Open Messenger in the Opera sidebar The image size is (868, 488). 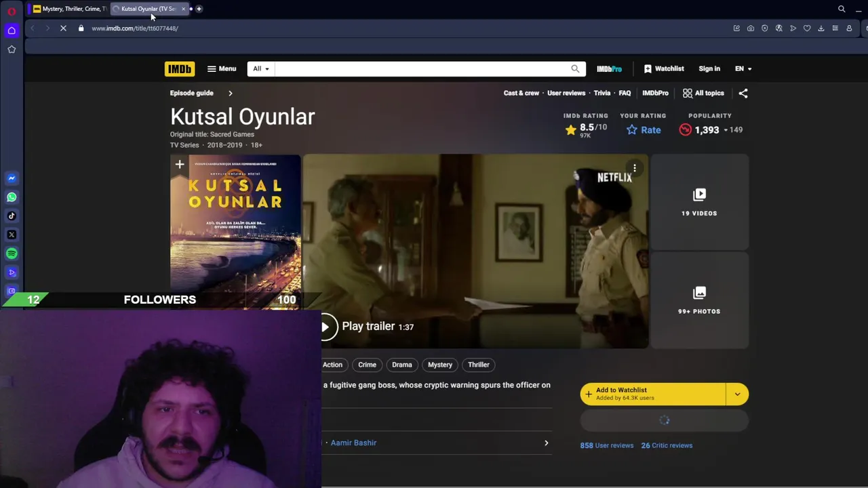tap(12, 178)
